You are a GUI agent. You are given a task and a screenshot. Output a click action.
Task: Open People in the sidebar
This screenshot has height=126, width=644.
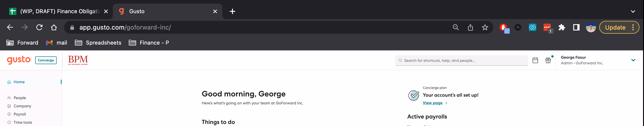(20, 98)
